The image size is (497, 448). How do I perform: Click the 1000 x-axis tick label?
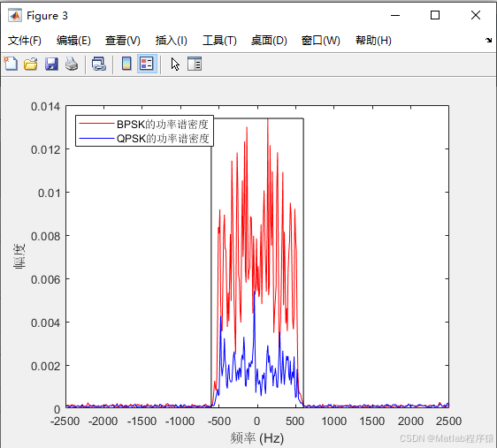[333, 421]
